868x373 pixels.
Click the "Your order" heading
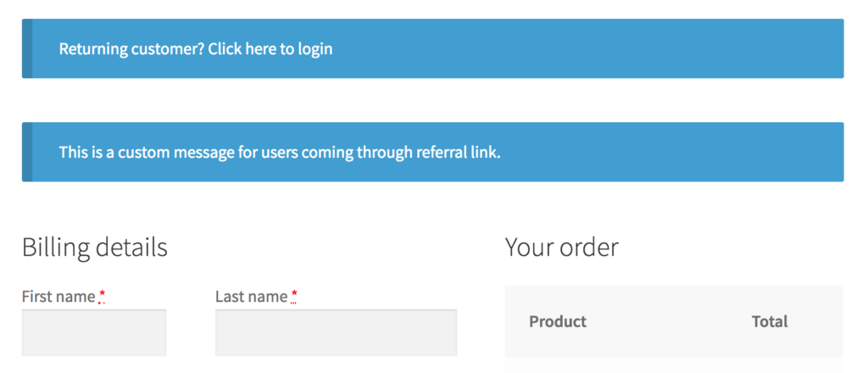tap(561, 248)
